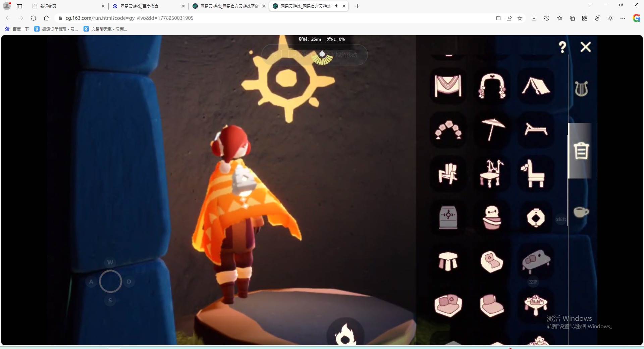Expand the tab search dropdown arrow
The height and width of the screenshot is (349, 644).
point(590,5)
